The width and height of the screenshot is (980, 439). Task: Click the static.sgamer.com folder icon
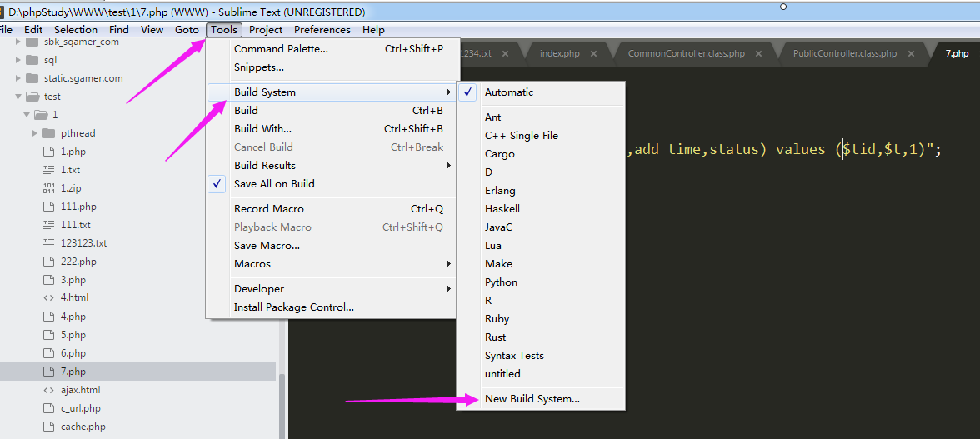[x=32, y=78]
